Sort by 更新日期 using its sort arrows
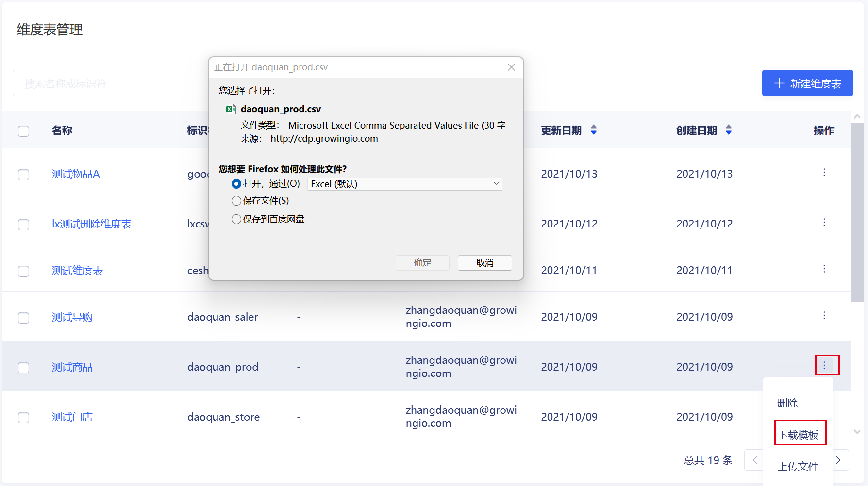868x486 pixels. coord(593,130)
